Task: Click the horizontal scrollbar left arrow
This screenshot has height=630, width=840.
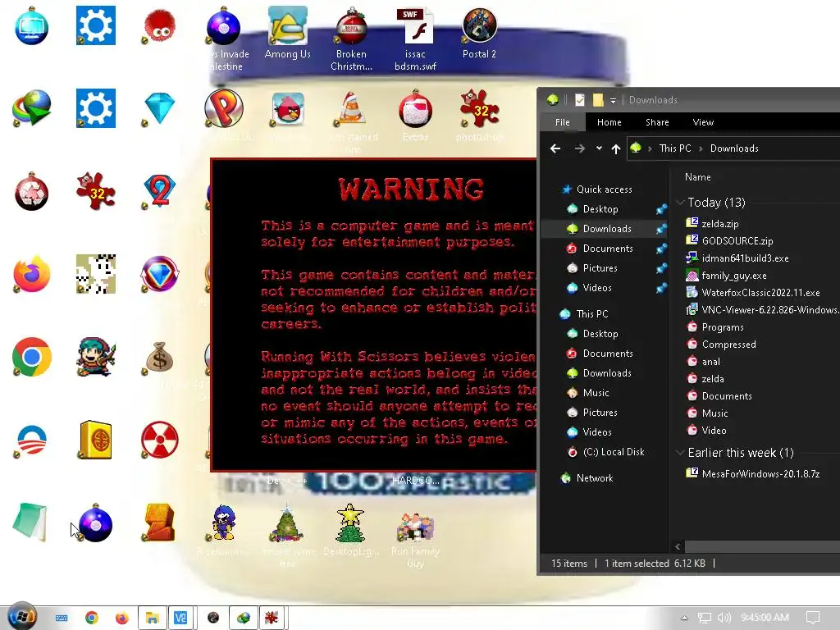Action: click(x=678, y=547)
